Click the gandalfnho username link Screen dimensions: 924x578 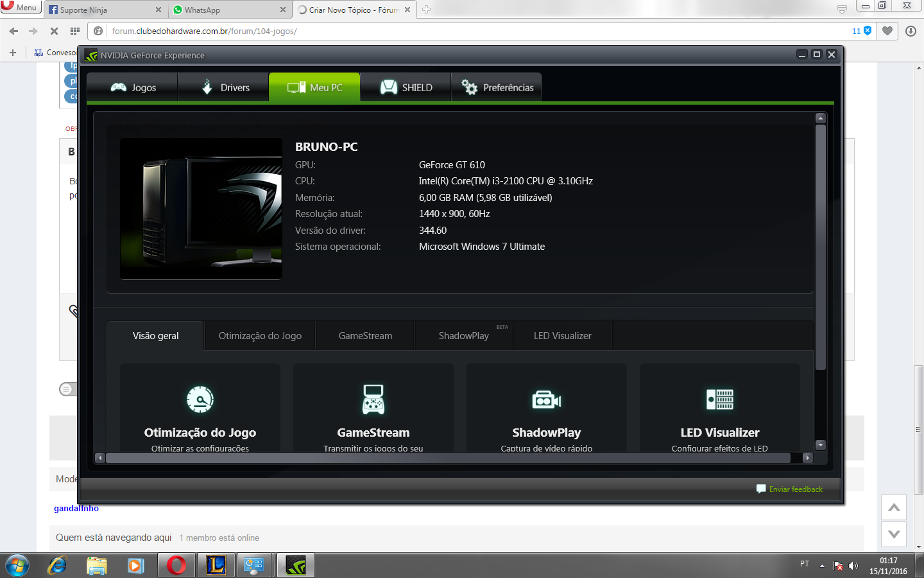pos(76,508)
